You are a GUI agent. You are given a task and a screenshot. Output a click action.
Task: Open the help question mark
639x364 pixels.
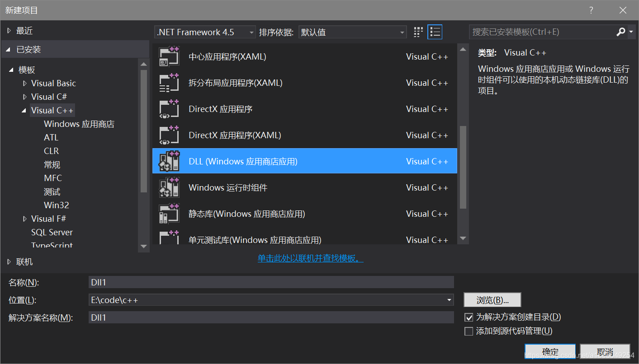click(x=591, y=10)
